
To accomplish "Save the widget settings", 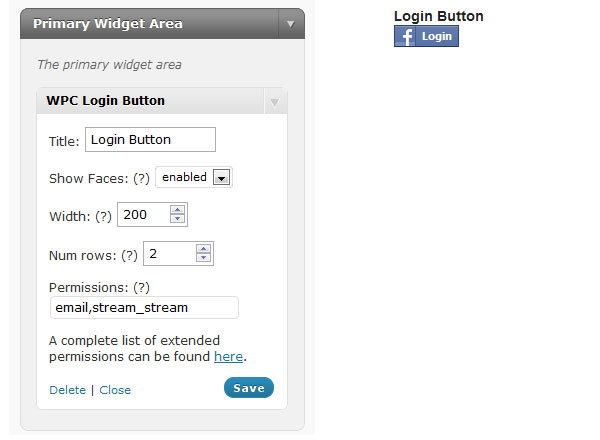I will [x=249, y=388].
